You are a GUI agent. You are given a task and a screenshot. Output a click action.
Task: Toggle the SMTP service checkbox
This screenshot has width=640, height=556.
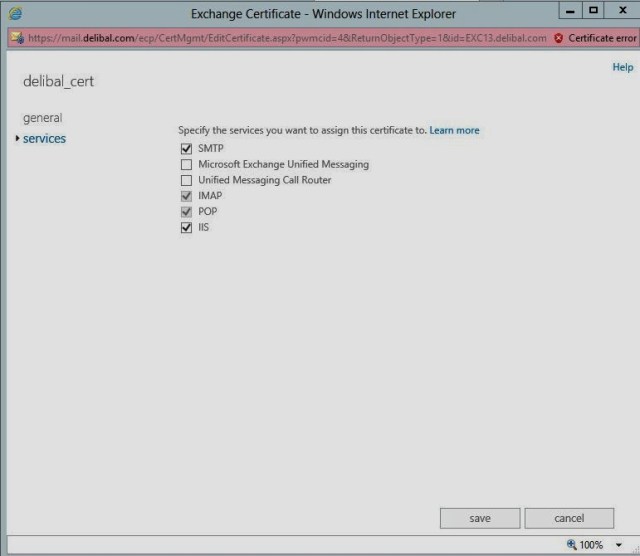click(x=186, y=148)
